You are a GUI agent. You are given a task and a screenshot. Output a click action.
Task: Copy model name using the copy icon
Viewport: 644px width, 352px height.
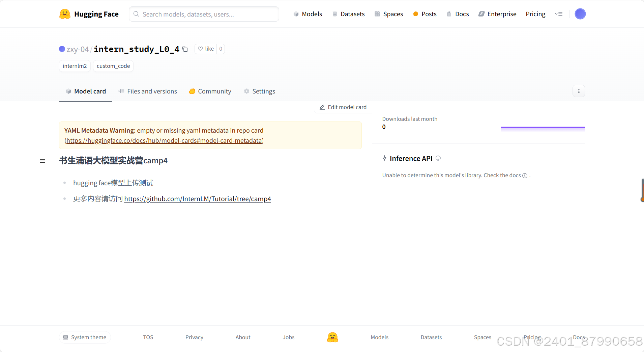pos(185,49)
